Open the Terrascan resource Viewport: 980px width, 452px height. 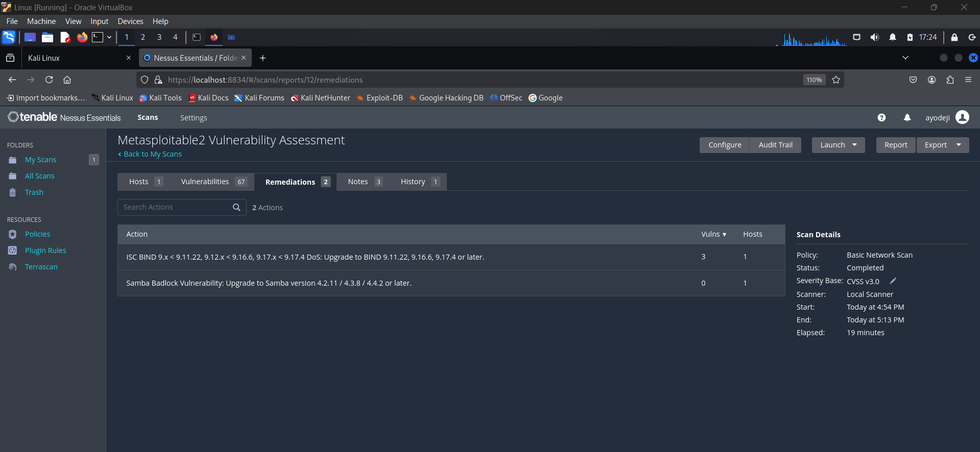pos(41,267)
